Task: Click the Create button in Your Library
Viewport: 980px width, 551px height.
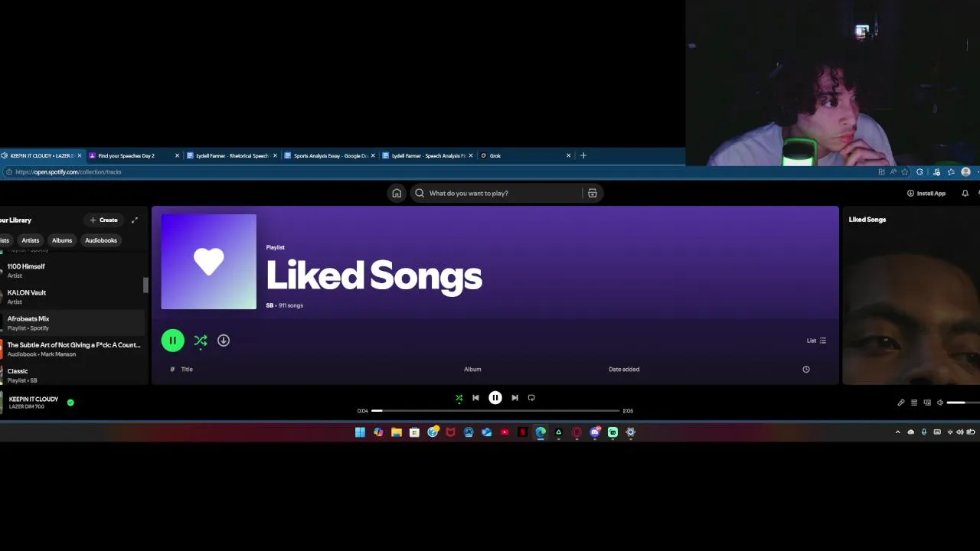Action: (x=103, y=220)
